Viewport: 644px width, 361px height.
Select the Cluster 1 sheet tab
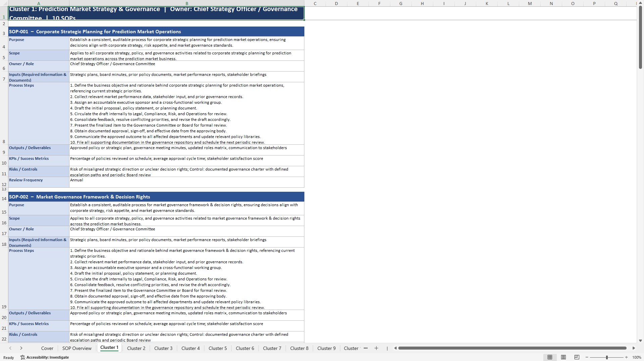pos(109,348)
